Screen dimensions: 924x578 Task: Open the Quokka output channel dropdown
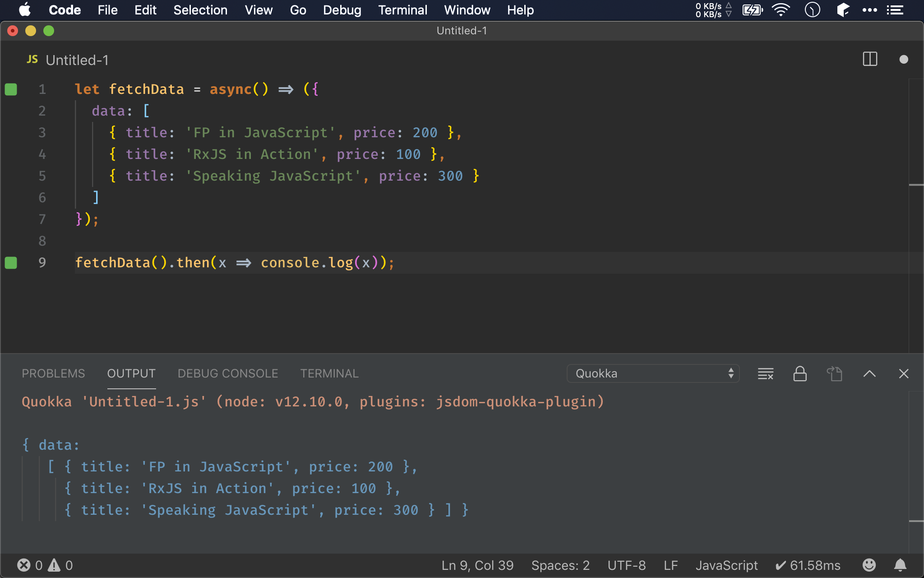(652, 374)
